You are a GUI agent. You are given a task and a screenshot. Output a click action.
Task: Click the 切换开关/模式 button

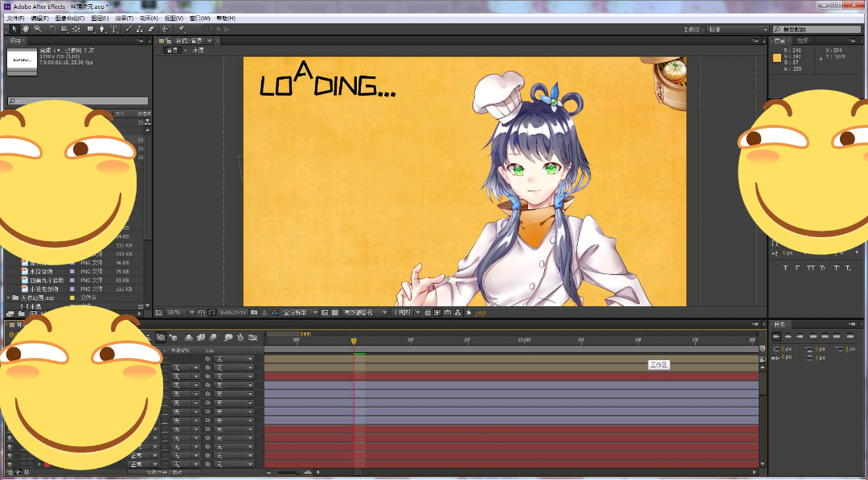point(165,472)
